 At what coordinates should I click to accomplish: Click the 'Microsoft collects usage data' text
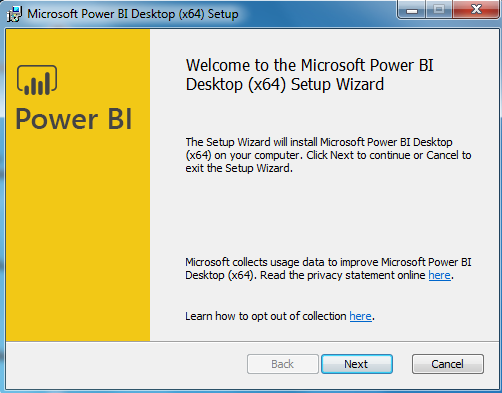coord(328,269)
